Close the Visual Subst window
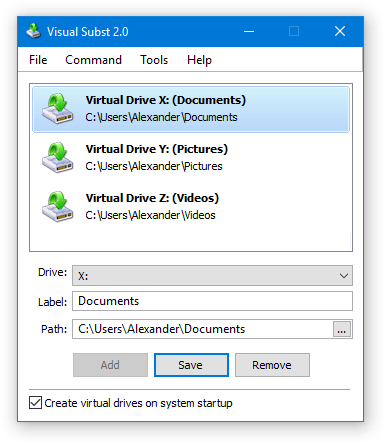Screen dimensions: 384x444 pos(340,31)
